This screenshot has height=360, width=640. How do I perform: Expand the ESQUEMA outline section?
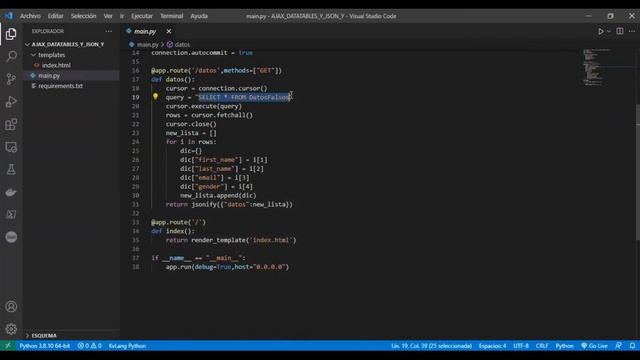click(44, 336)
